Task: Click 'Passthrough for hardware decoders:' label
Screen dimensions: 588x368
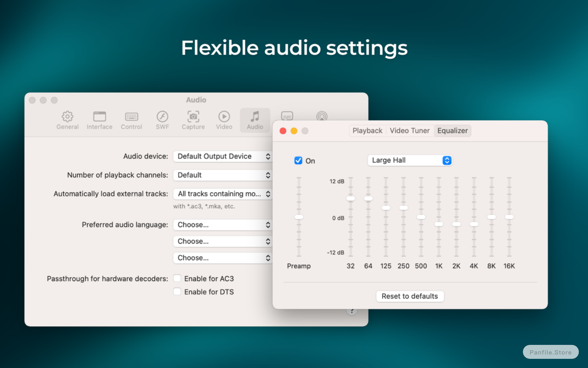Action: click(107, 279)
